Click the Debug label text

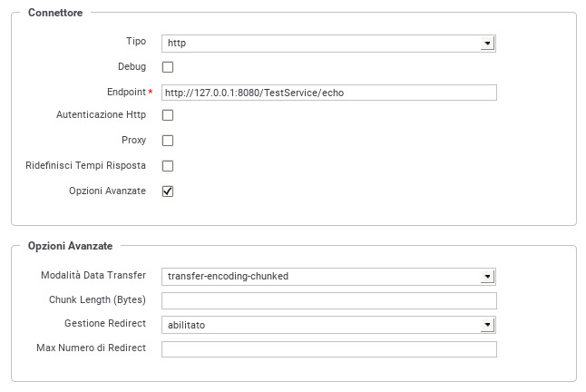[x=132, y=66]
